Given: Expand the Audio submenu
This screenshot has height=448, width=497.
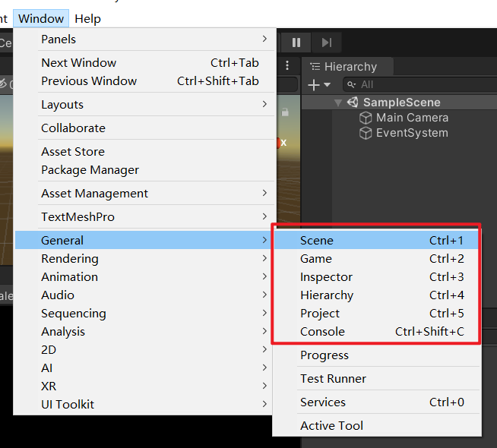Looking at the screenshot, I should click(x=144, y=295).
